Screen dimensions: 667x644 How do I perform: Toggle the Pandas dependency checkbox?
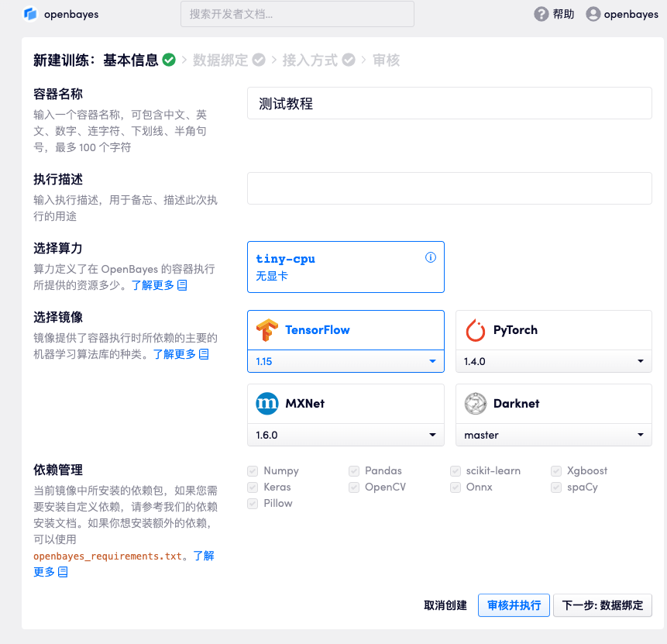click(x=354, y=471)
